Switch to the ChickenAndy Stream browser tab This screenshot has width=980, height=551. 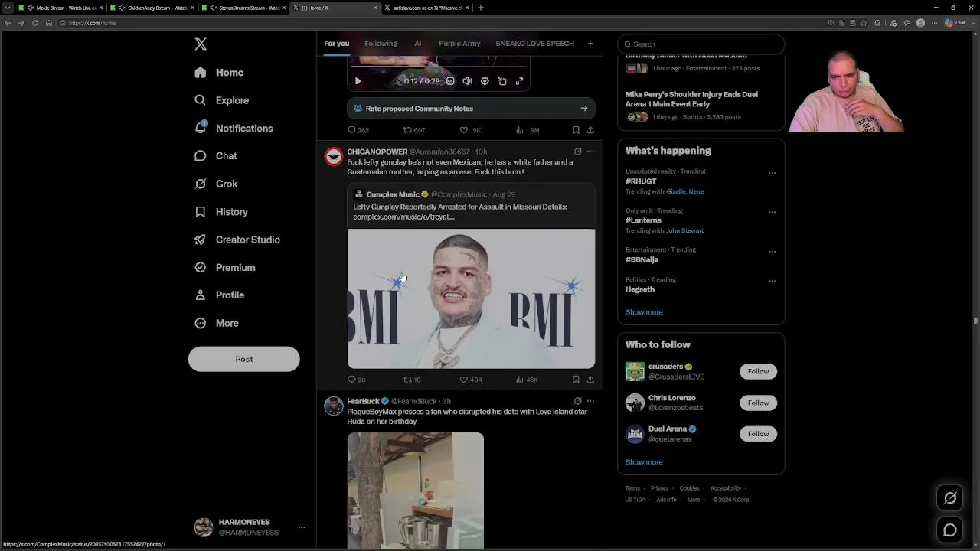pos(152,8)
